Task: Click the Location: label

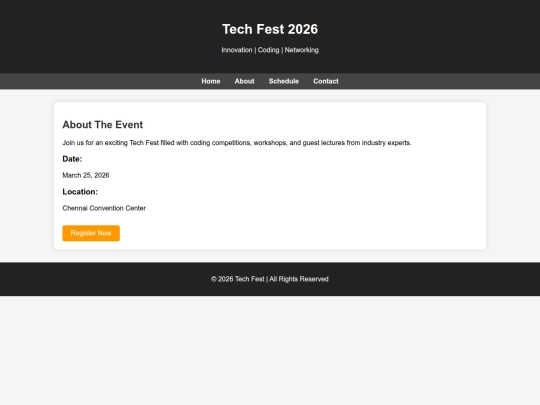Action: click(x=80, y=192)
